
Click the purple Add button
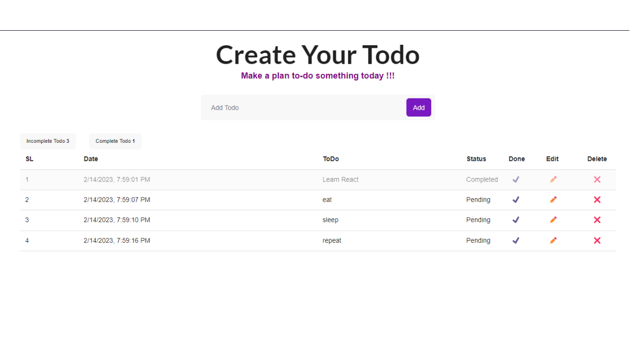[x=419, y=108]
